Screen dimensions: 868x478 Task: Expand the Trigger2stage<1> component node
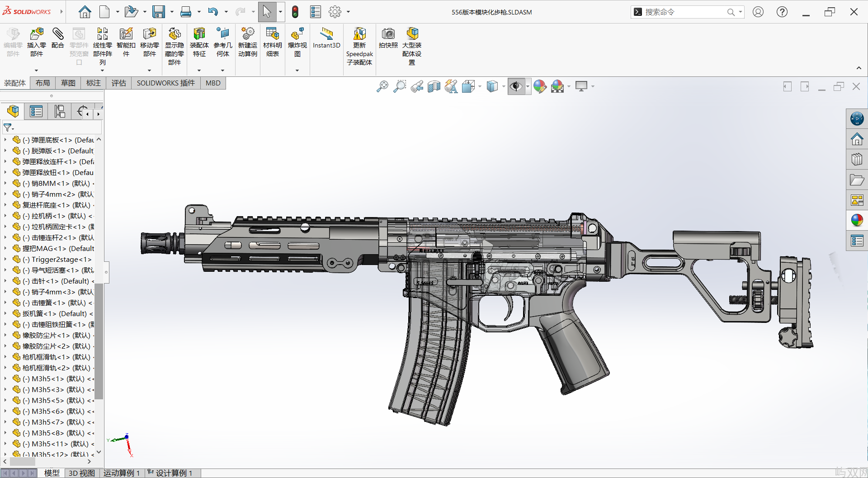coord(5,260)
